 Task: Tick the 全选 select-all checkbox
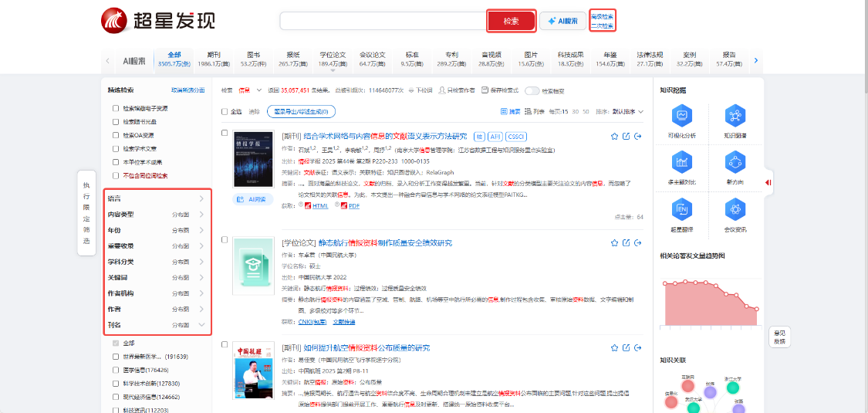pos(225,112)
